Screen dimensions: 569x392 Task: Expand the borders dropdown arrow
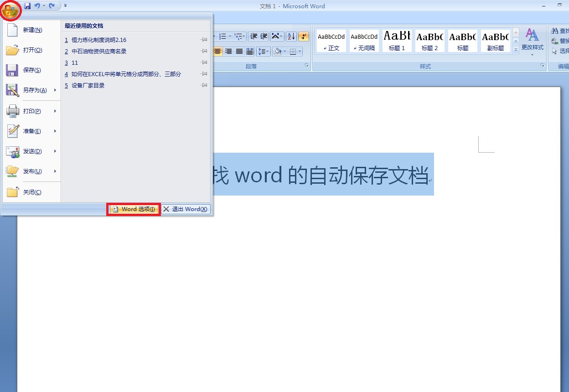300,51
